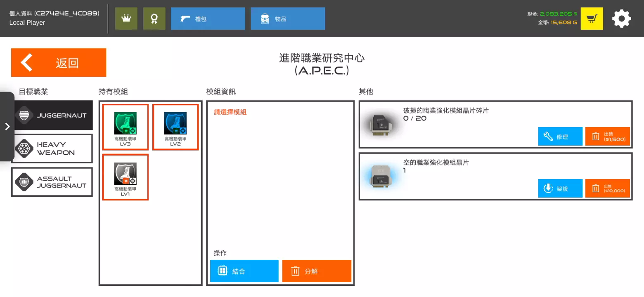
Task: Select the HEAVY WEAPON class
Action: [x=52, y=148]
